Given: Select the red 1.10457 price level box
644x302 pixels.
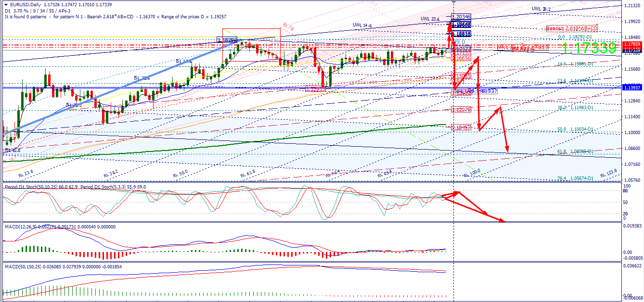Looking at the screenshot, I should point(461,127).
